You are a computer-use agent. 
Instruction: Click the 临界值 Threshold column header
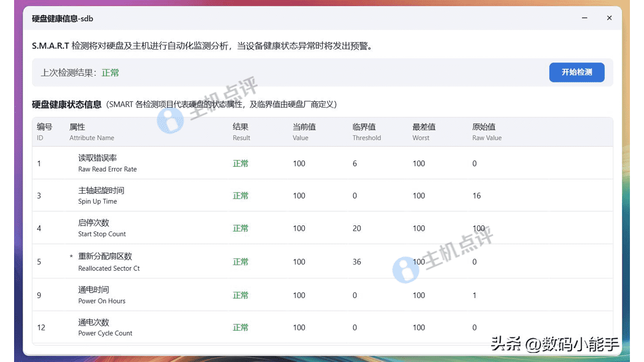coord(366,132)
